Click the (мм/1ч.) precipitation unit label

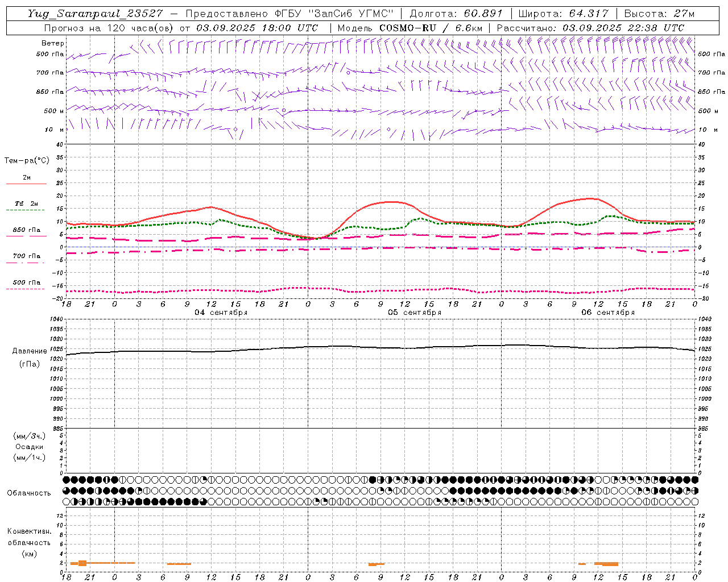30,458
